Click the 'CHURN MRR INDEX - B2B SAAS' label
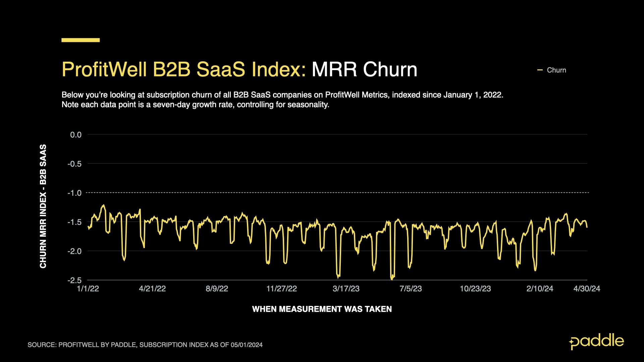This screenshot has width=644, height=362. click(x=43, y=204)
